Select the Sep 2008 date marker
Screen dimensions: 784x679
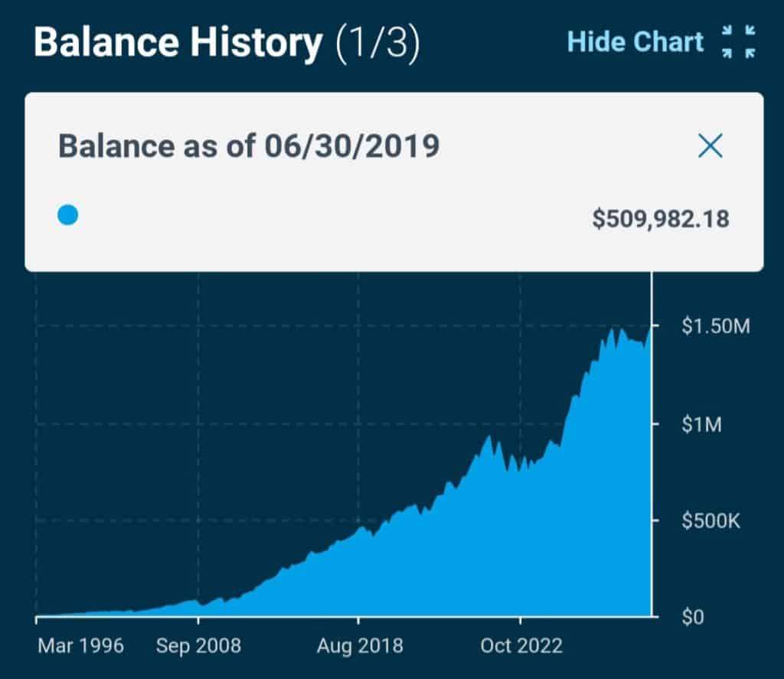[x=198, y=645]
